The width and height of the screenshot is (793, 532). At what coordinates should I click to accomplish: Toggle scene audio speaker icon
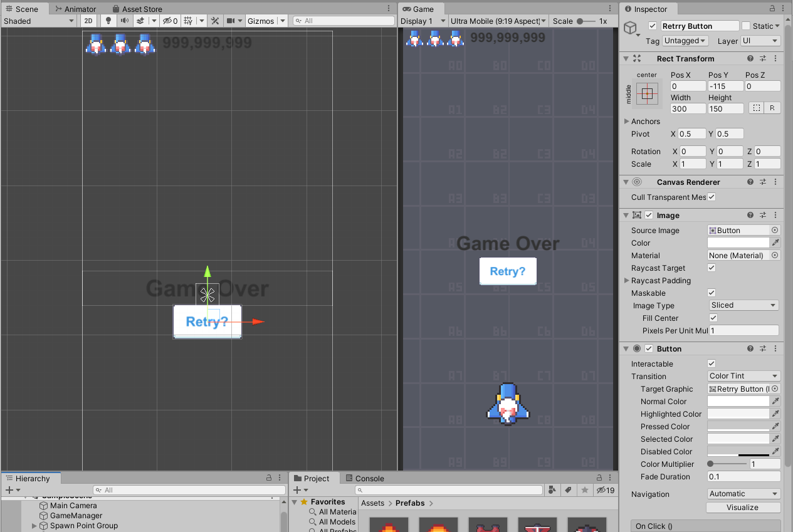[x=124, y=21]
